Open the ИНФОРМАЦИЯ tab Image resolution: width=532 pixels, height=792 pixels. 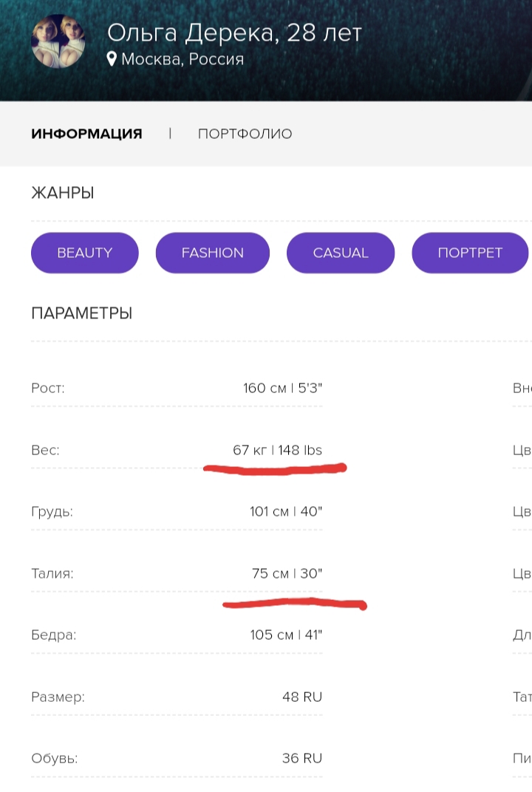click(x=86, y=134)
